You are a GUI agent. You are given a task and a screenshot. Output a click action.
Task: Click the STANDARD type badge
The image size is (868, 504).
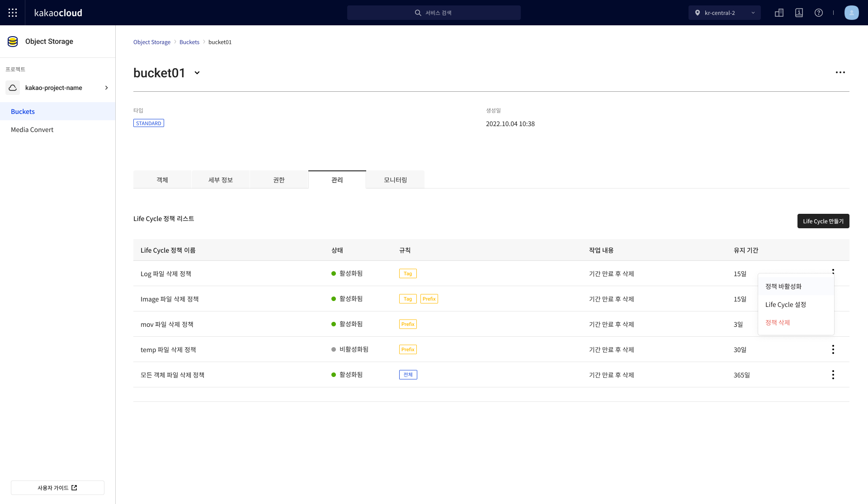click(149, 123)
